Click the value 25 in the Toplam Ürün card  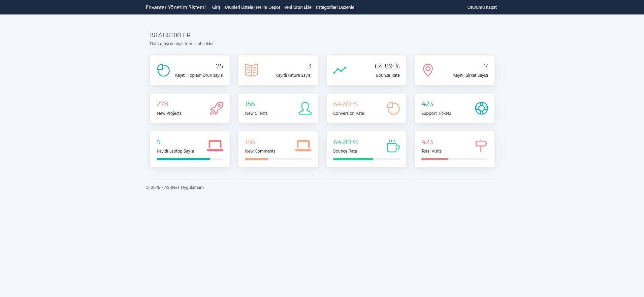point(220,66)
